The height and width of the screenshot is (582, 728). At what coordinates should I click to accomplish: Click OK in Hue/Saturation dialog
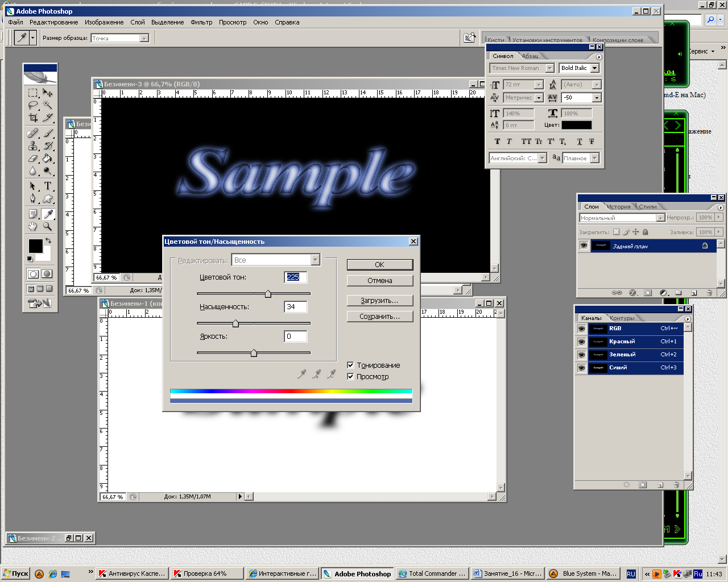tap(380, 265)
